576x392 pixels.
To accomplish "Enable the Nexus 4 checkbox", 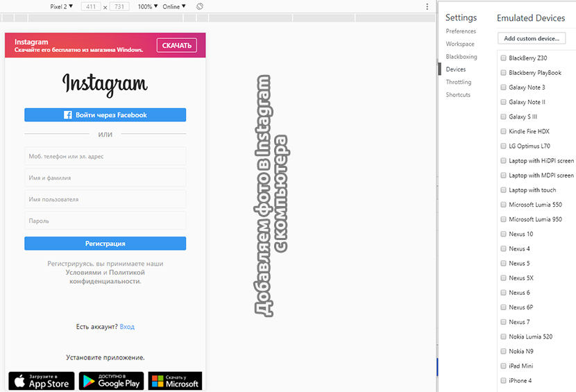I will point(503,248).
